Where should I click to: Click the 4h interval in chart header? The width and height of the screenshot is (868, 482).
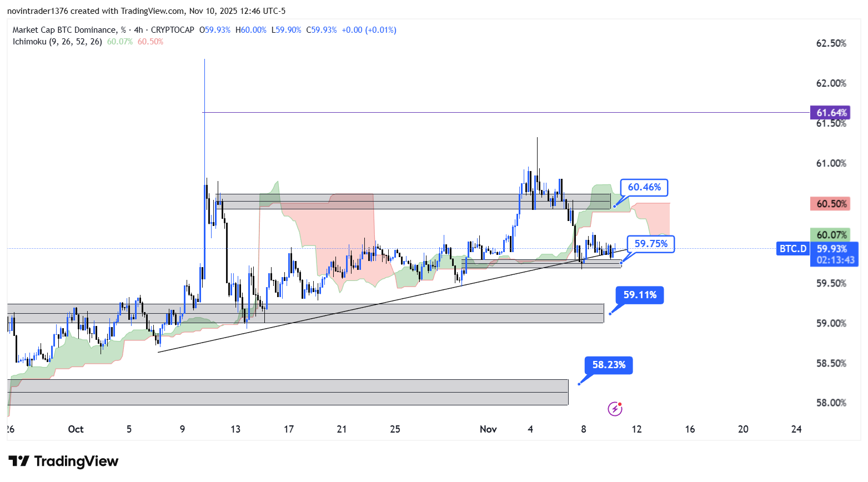[x=138, y=30]
